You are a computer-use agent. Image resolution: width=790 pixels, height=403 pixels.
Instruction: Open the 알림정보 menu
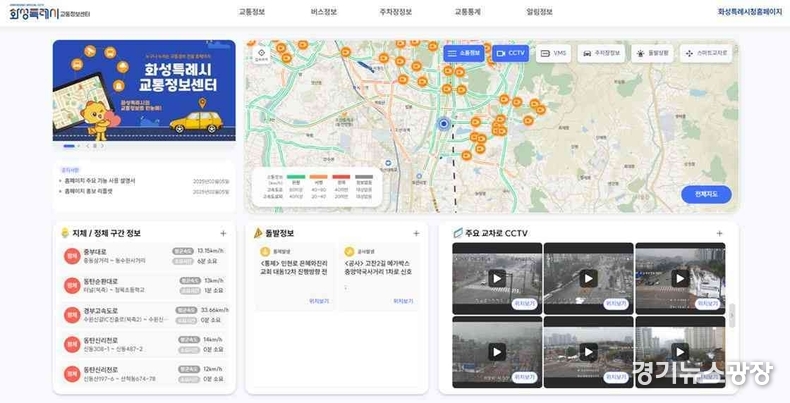tap(540, 12)
